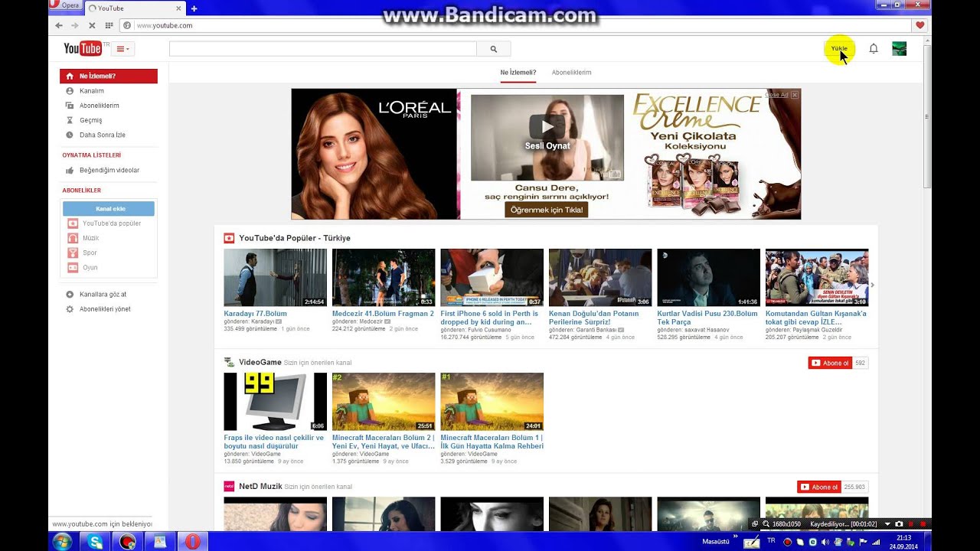
Task: Open Medcezir 41.Bölüm Fragman 2 thumbnail
Action: (384, 277)
